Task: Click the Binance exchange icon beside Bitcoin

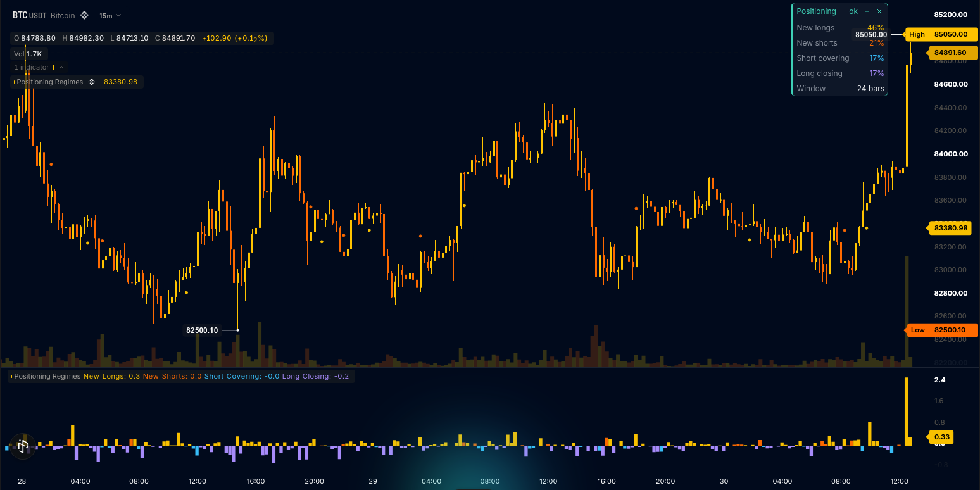Action: click(x=84, y=15)
